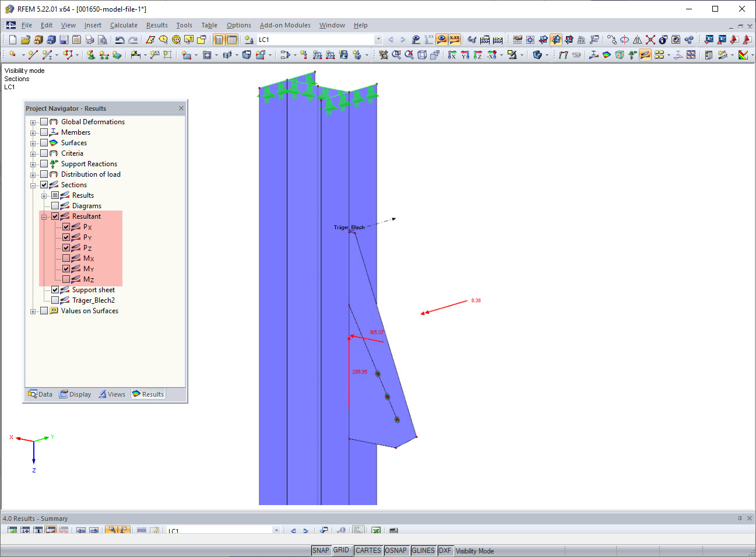Open the Calculate menu
The image size is (756, 557).
pyautogui.click(x=124, y=25)
